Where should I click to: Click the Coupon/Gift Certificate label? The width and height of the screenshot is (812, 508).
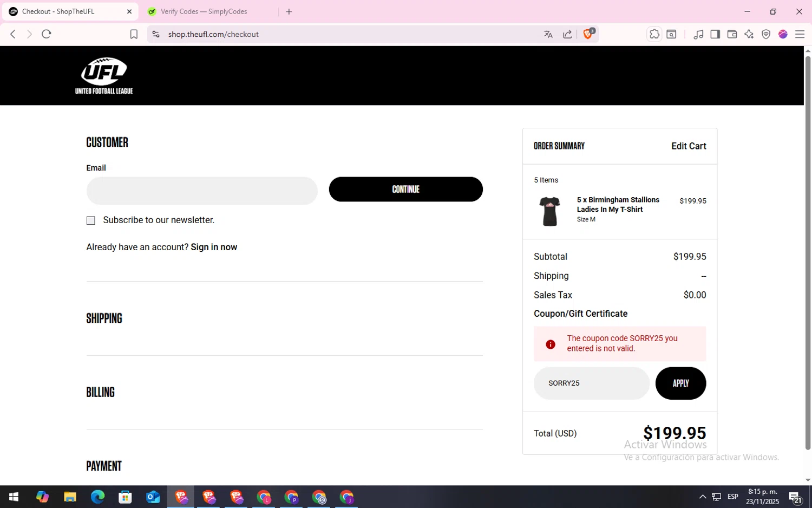click(580, 314)
